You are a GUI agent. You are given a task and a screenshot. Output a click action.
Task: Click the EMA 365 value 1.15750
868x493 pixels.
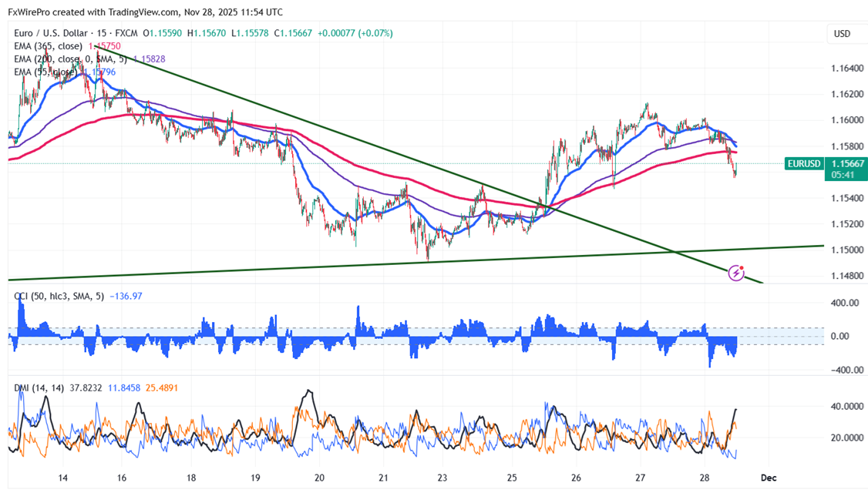pos(105,46)
